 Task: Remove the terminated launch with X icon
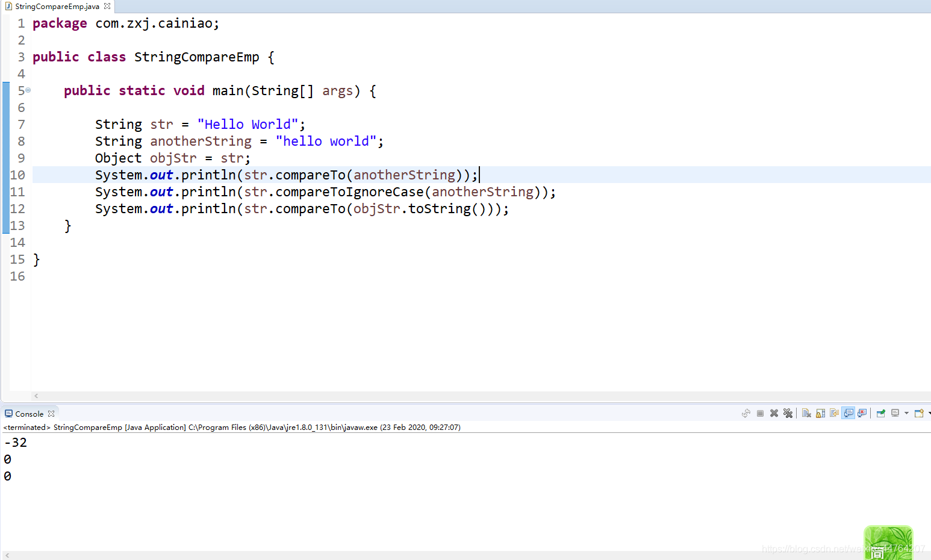(x=774, y=413)
